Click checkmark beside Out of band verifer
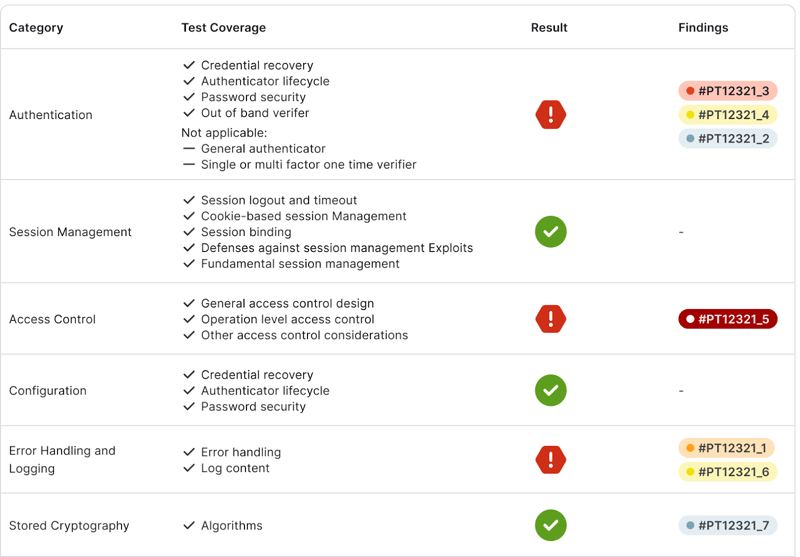800x557 pixels. [189, 113]
